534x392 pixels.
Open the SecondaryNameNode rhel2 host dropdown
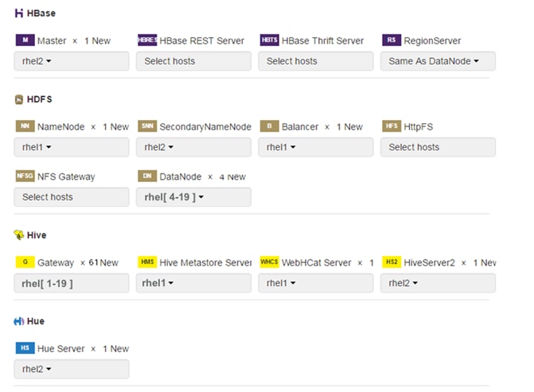click(193, 147)
